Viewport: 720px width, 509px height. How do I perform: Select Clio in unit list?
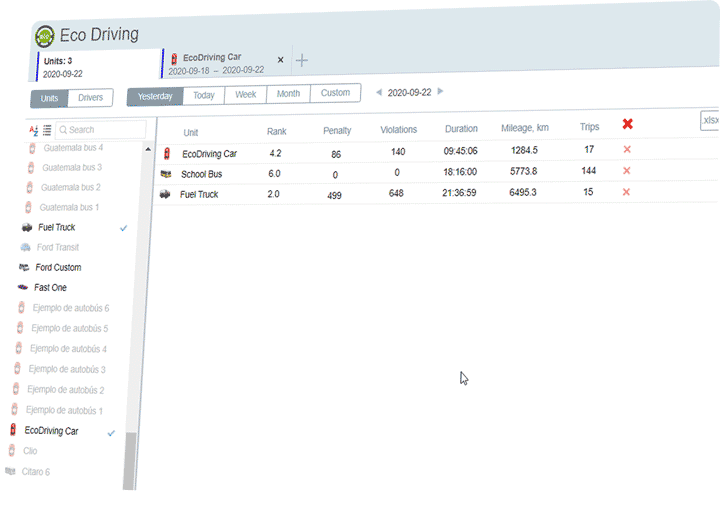[30, 451]
